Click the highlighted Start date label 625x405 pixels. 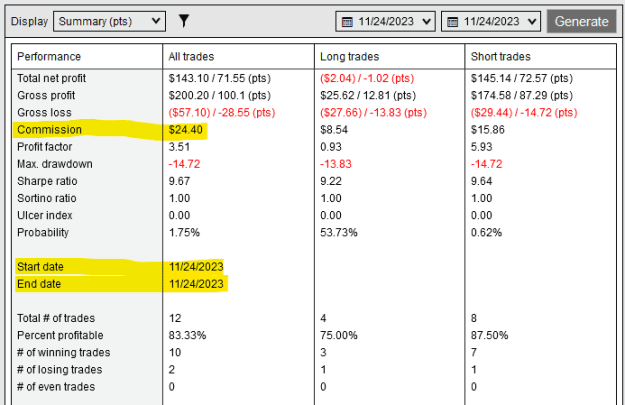(x=40, y=266)
